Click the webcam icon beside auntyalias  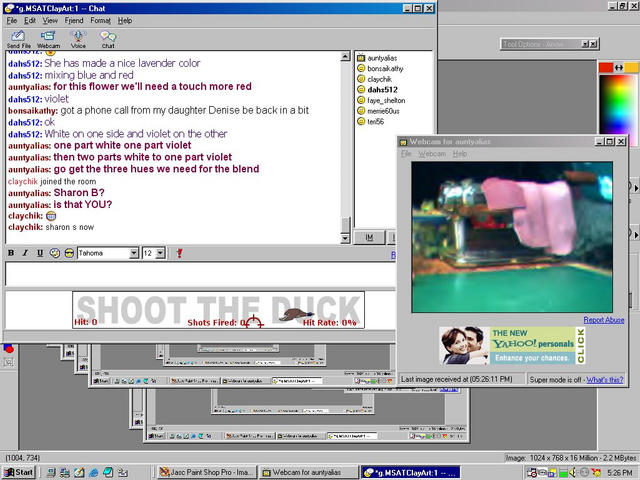(361, 58)
